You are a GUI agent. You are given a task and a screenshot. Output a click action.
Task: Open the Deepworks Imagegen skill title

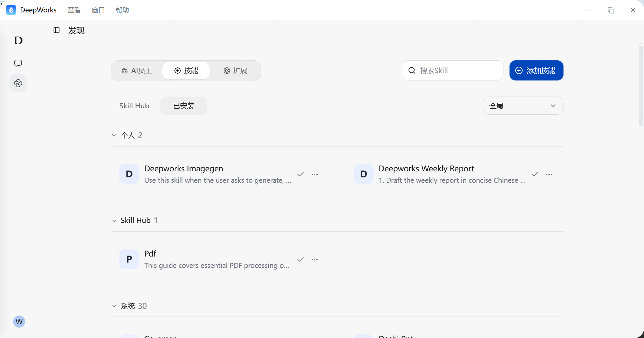[x=184, y=169]
